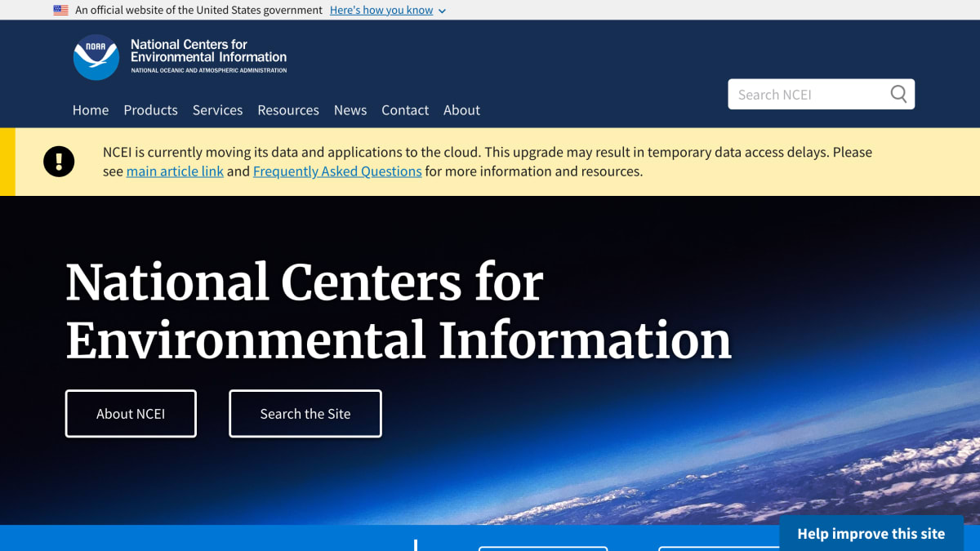Click the US flag icon
Viewport: 980px width, 551px height.
[60, 11]
